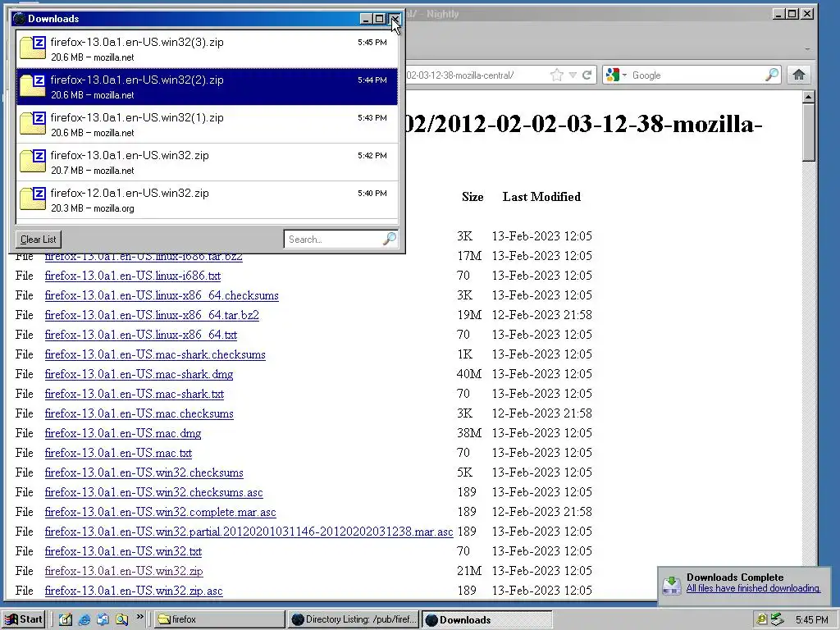Click the 'Last Modified' column heading
This screenshot has width=840, height=630.
(541, 197)
